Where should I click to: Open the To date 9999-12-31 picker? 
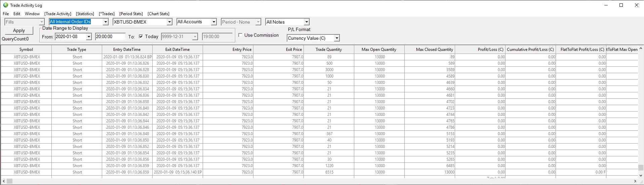[x=195, y=37]
